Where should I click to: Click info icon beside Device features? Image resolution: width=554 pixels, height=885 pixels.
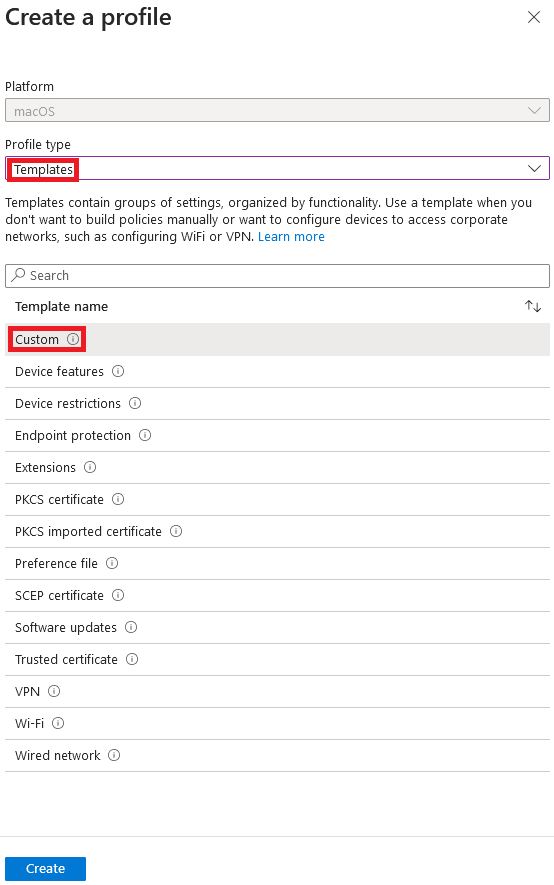[x=118, y=371]
